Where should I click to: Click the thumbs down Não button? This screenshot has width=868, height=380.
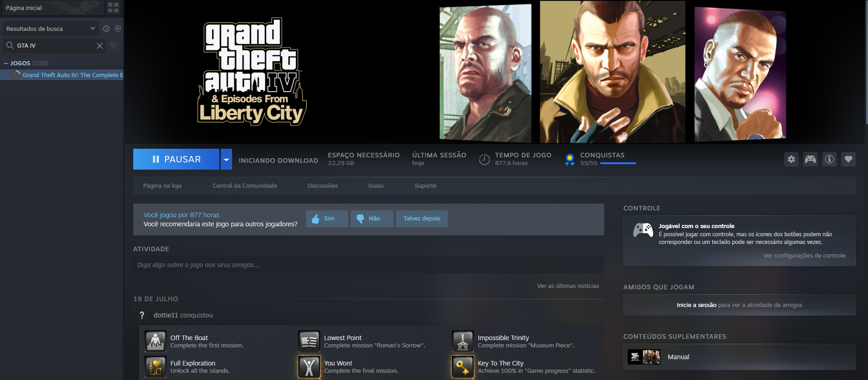372,219
